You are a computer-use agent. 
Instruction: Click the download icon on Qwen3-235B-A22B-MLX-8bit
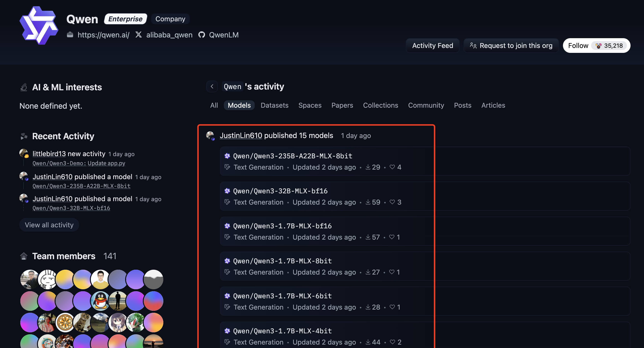click(x=368, y=167)
